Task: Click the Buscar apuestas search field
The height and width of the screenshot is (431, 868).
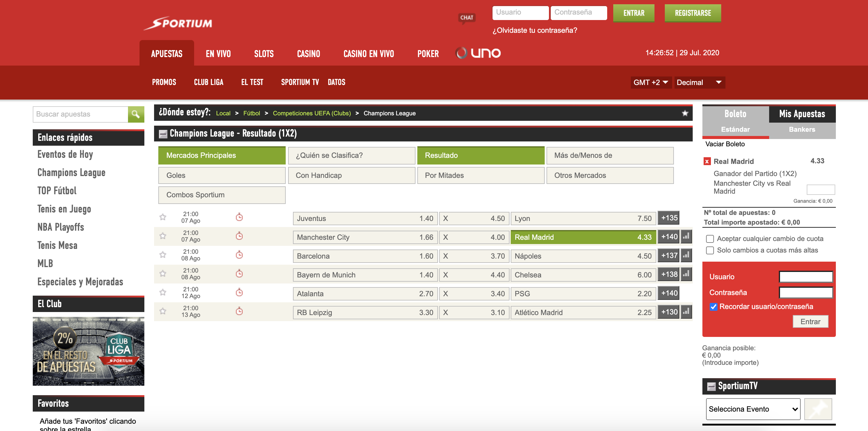Action: [x=80, y=114]
